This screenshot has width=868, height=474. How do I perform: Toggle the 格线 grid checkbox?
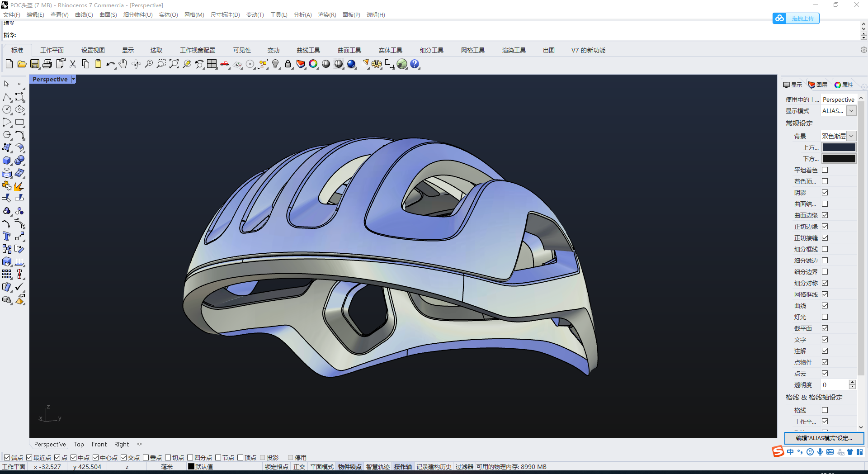825,410
